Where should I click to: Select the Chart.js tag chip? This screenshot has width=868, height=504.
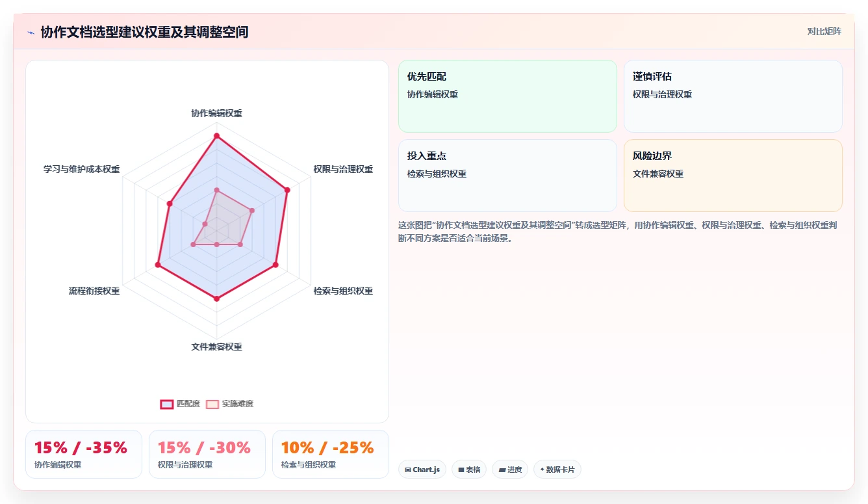click(422, 470)
